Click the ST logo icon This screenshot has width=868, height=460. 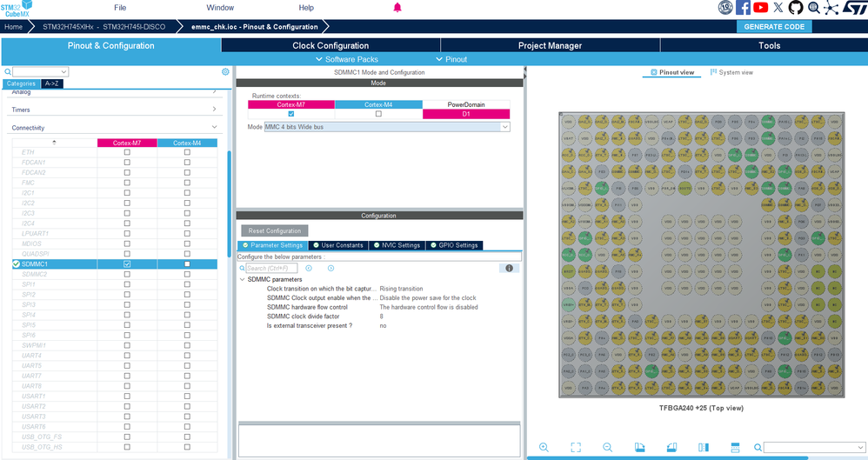click(x=854, y=7)
